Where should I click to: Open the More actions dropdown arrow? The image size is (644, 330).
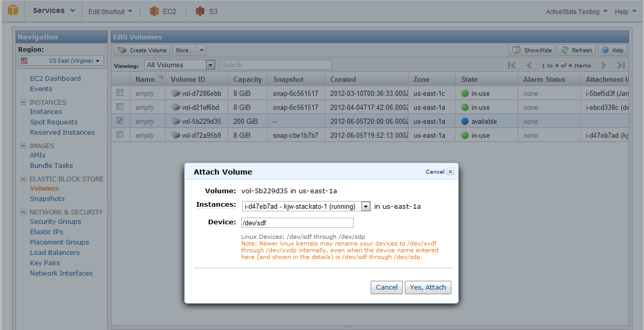[x=201, y=50]
